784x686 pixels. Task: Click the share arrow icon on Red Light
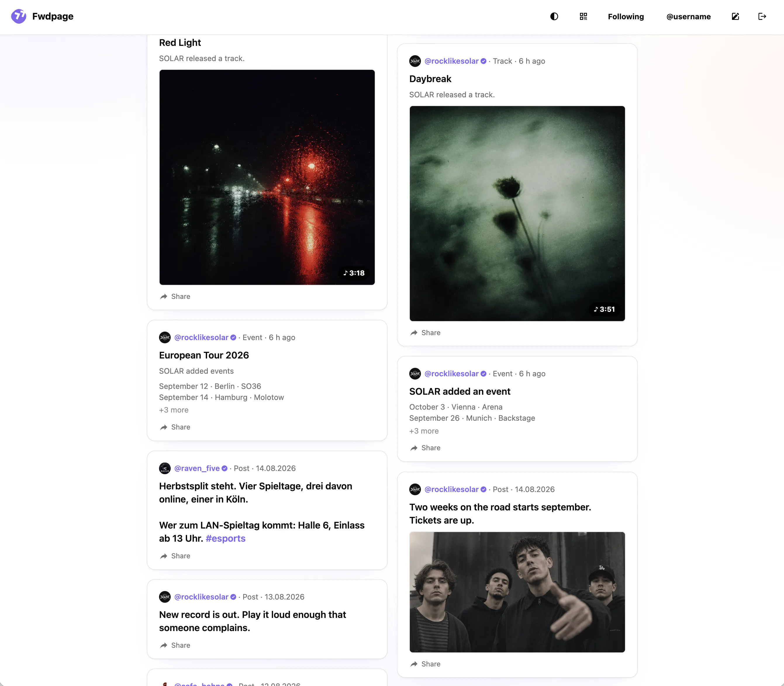click(x=163, y=296)
